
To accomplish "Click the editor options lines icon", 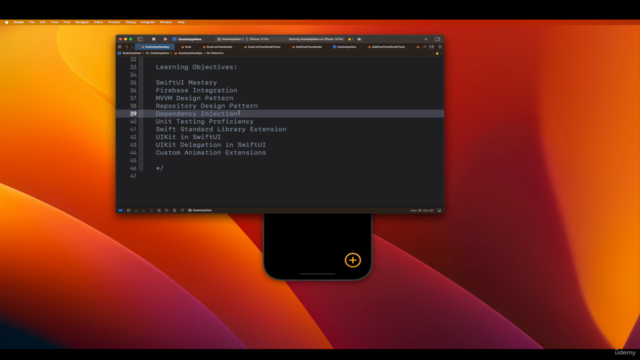I will (x=431, y=47).
